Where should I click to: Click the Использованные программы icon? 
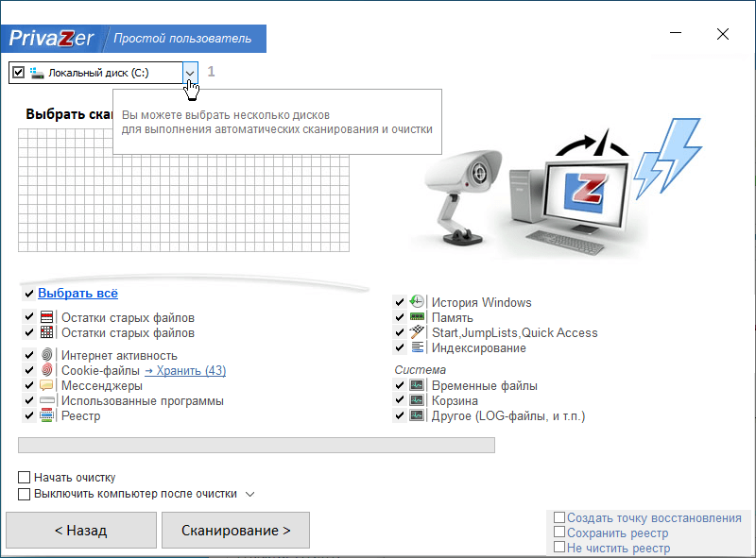(46, 400)
